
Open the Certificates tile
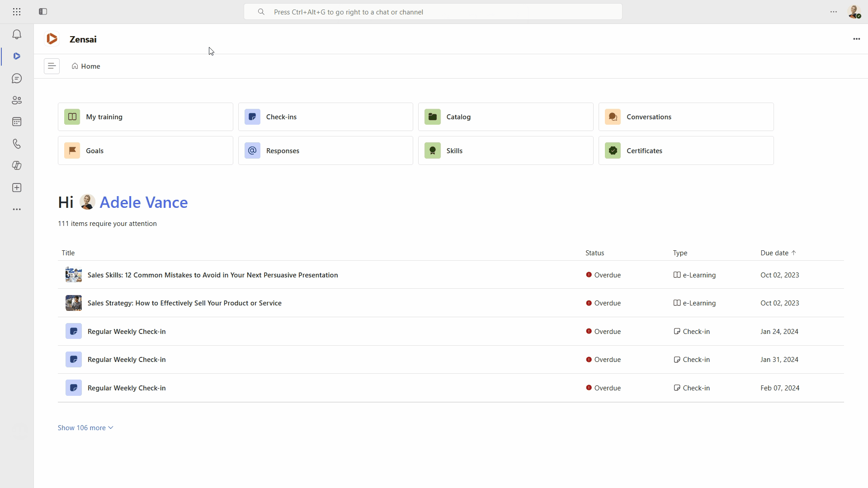(686, 150)
